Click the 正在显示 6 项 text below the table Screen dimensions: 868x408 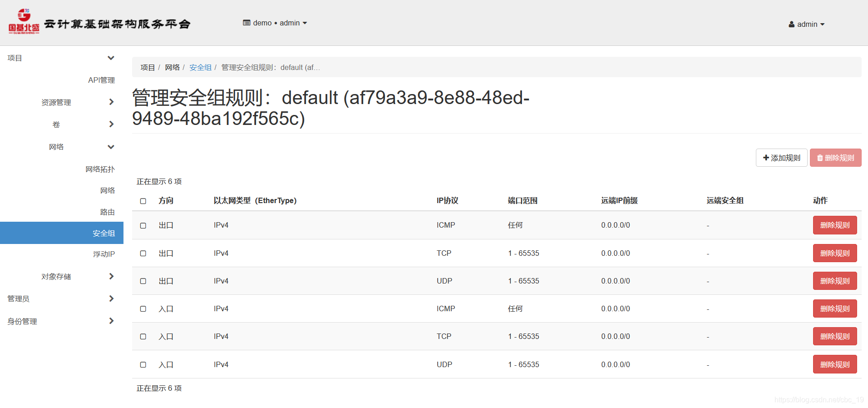(x=159, y=388)
